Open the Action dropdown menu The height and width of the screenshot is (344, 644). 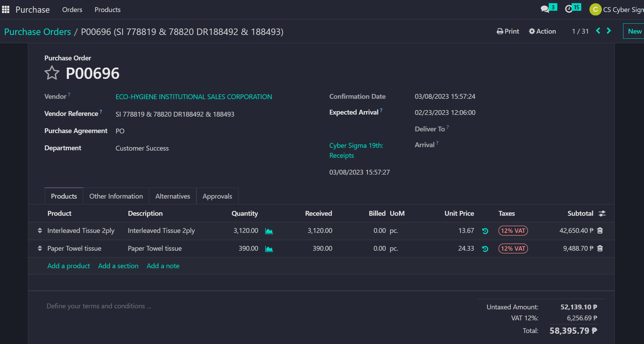point(542,31)
